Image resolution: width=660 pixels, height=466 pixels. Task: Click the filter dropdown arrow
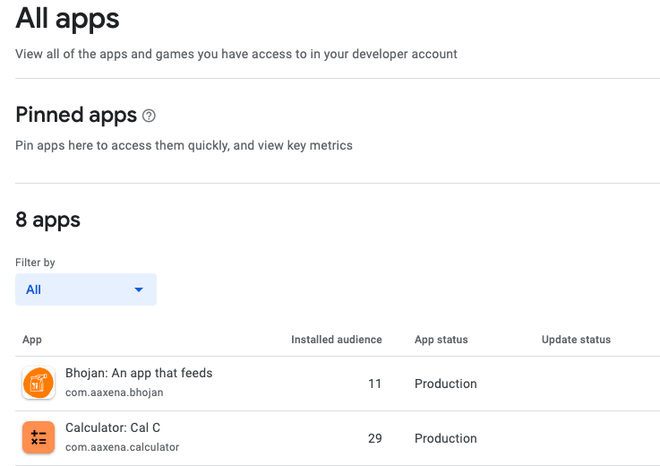(x=139, y=290)
